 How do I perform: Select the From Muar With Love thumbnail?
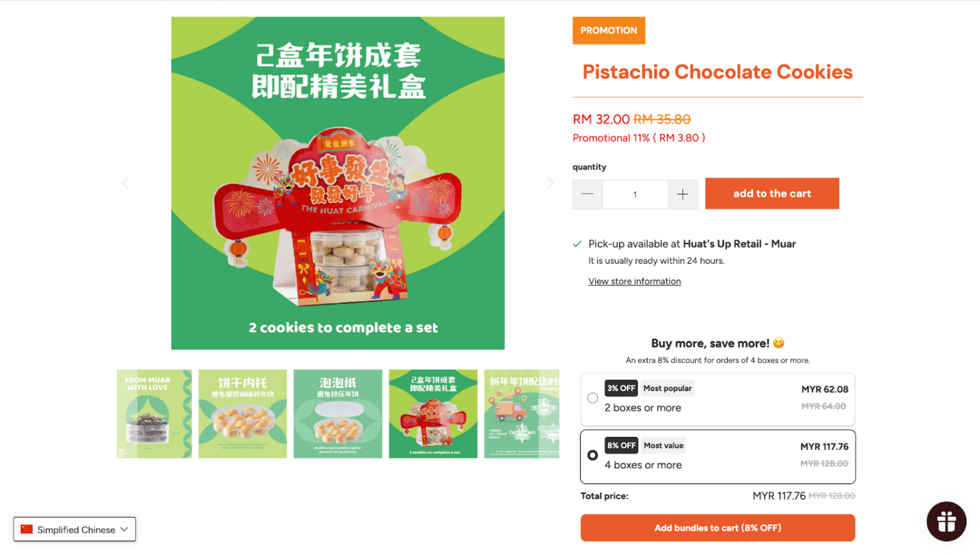pyautogui.click(x=154, y=414)
